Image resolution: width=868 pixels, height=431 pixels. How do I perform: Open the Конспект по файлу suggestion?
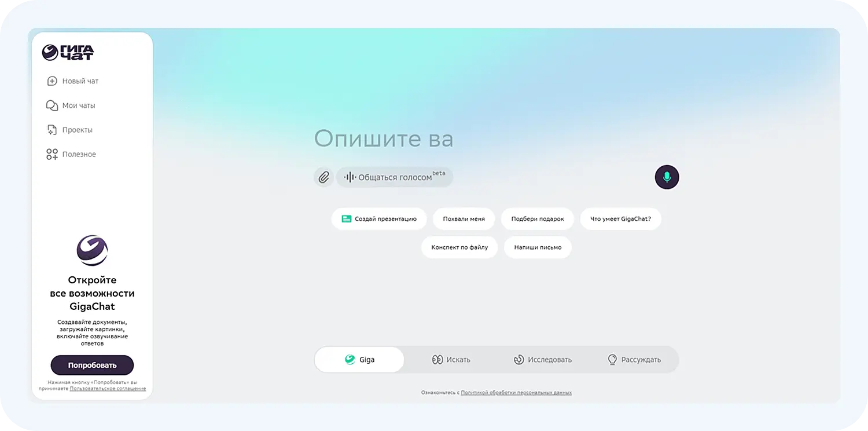pos(459,247)
